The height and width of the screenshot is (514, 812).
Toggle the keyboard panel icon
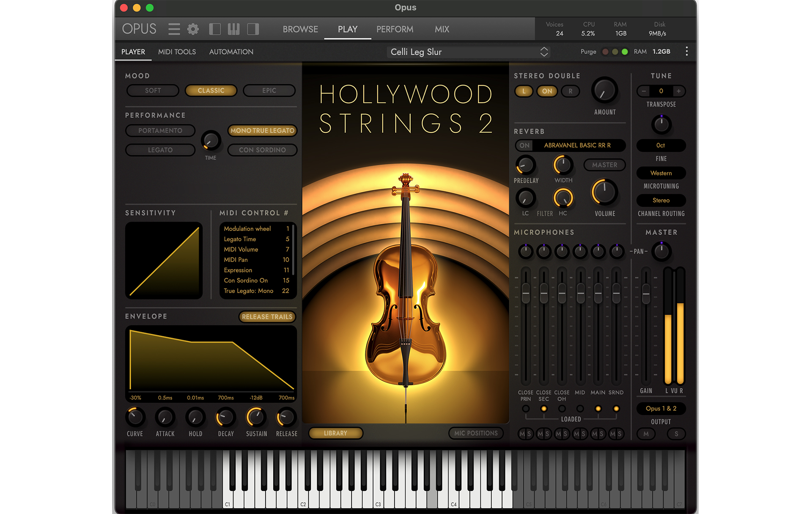coord(233,29)
